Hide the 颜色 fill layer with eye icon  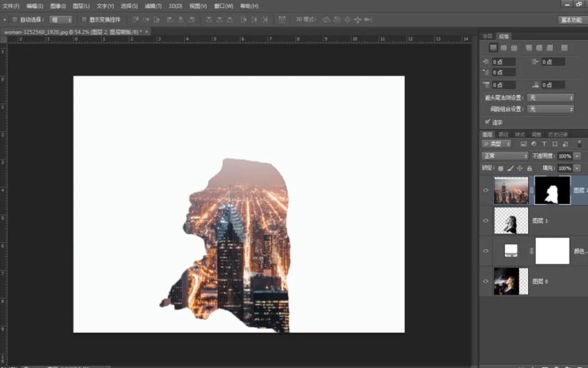(x=486, y=250)
